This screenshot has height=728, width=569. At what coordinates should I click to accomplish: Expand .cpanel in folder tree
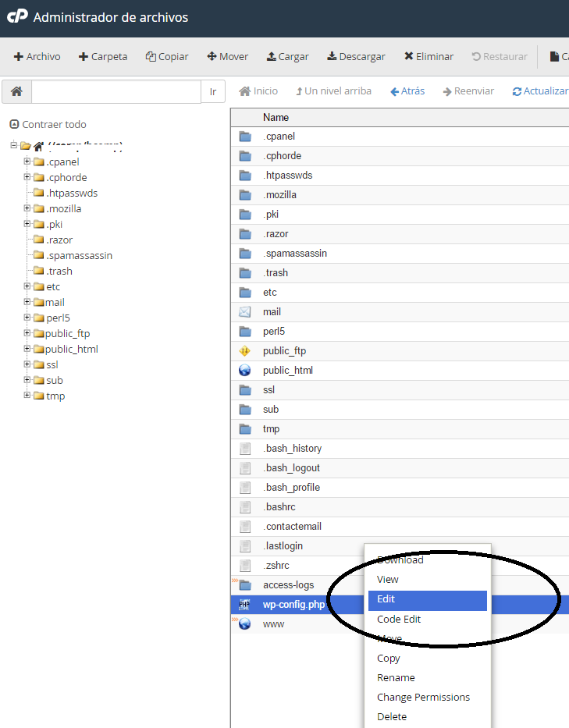coord(27,161)
